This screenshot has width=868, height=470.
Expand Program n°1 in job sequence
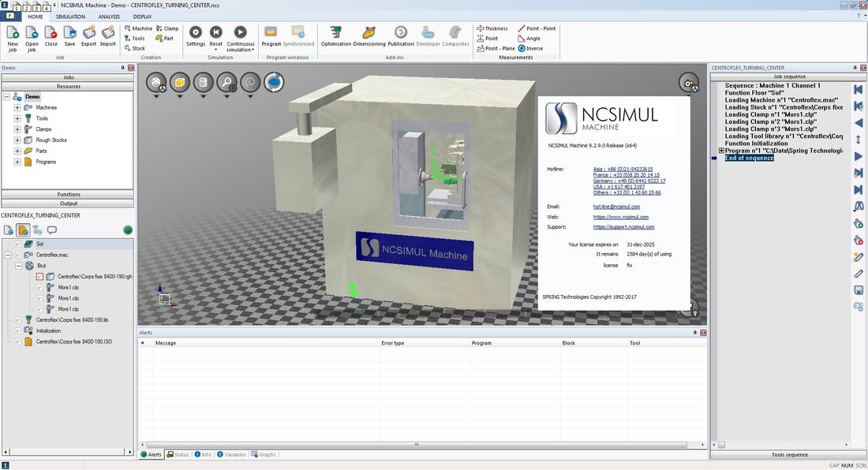[x=721, y=151]
